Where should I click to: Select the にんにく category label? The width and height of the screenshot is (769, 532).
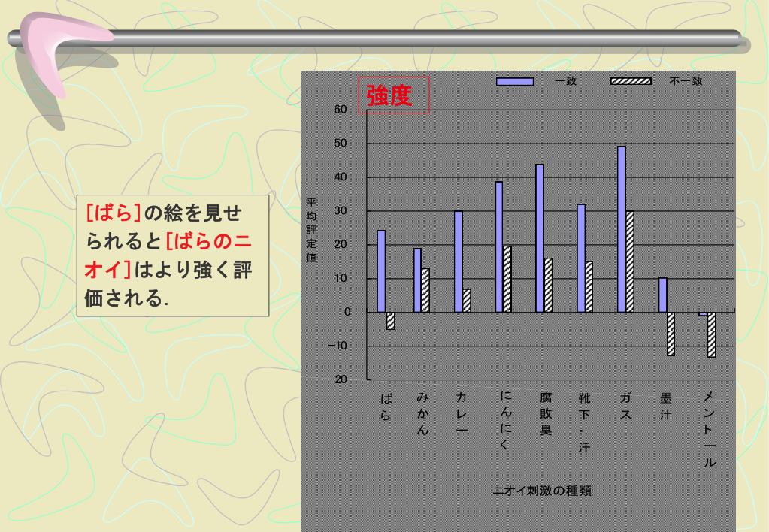(505, 420)
